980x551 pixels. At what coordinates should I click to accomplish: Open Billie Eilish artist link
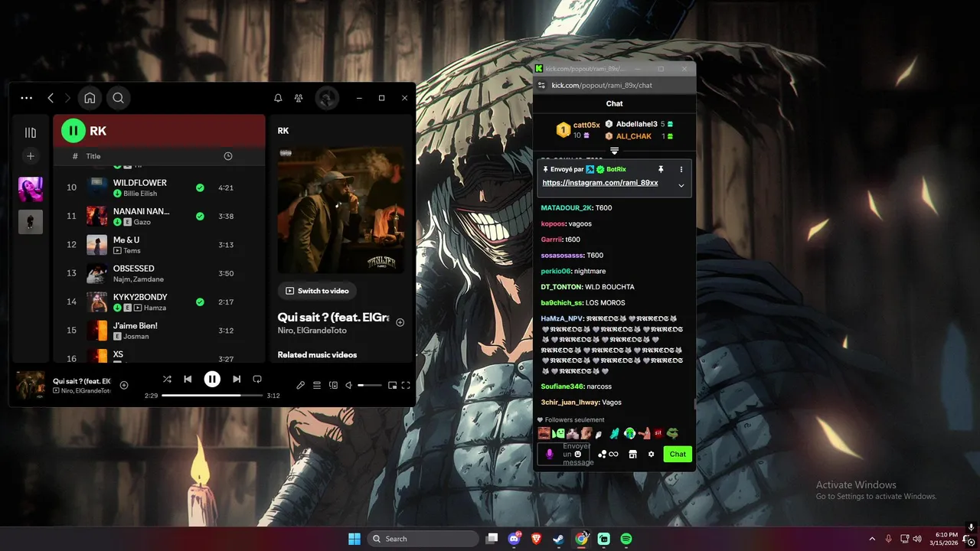tap(142, 194)
